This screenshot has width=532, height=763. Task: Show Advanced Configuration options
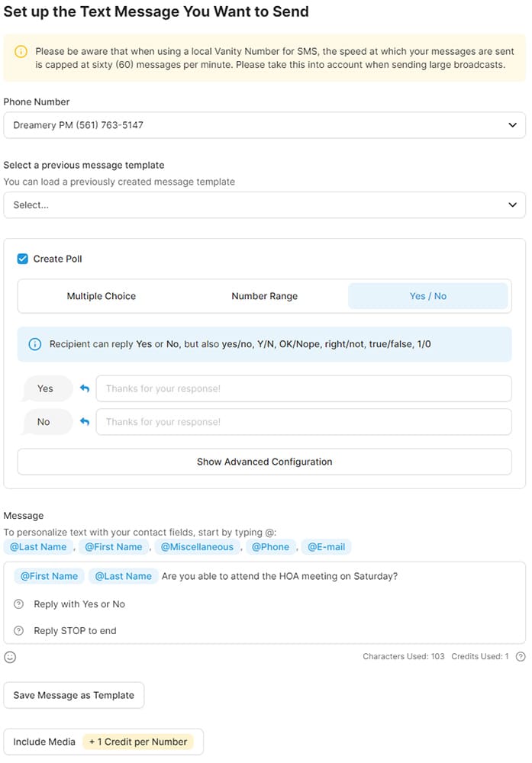tap(264, 462)
